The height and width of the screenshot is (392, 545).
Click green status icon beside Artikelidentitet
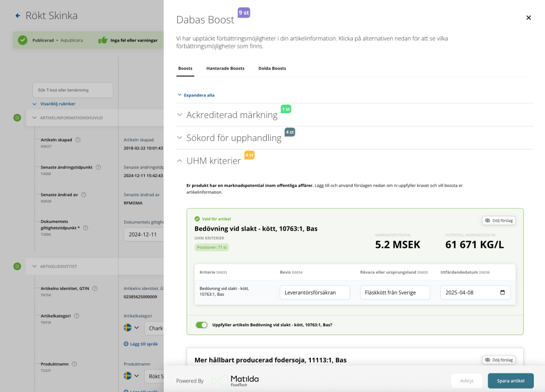point(17,266)
